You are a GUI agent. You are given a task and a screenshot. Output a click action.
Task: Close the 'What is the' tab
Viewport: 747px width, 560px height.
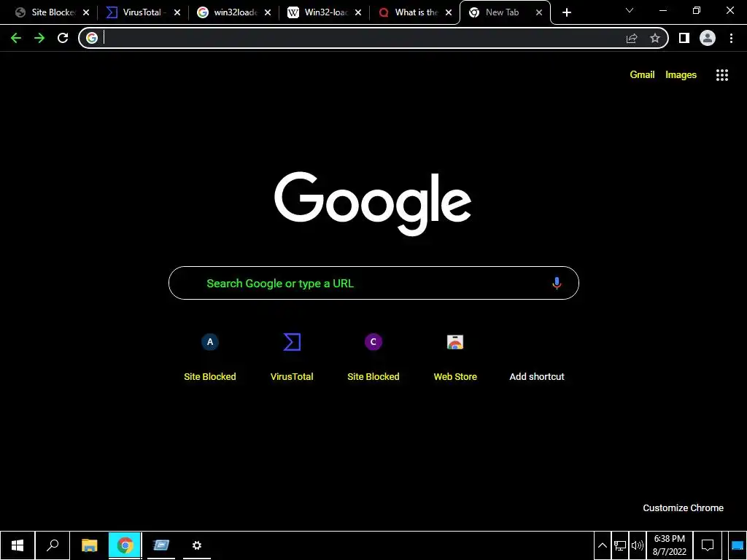(449, 13)
